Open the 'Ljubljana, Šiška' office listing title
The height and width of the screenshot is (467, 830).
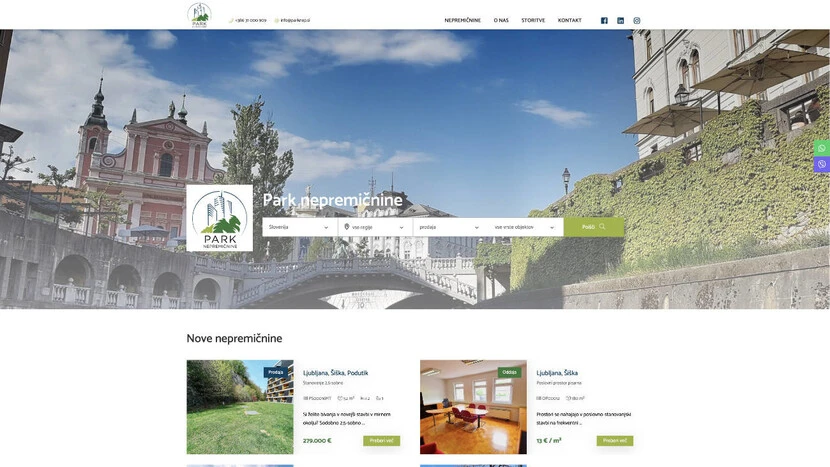coord(557,373)
